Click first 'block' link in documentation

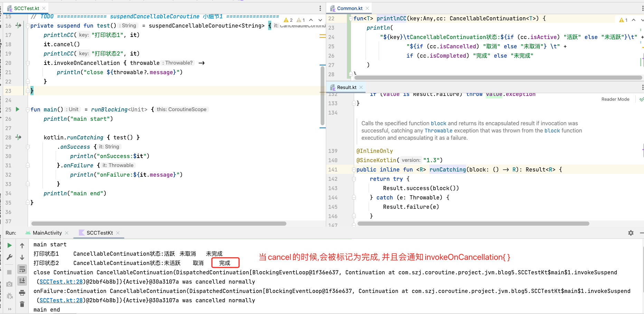(438, 124)
